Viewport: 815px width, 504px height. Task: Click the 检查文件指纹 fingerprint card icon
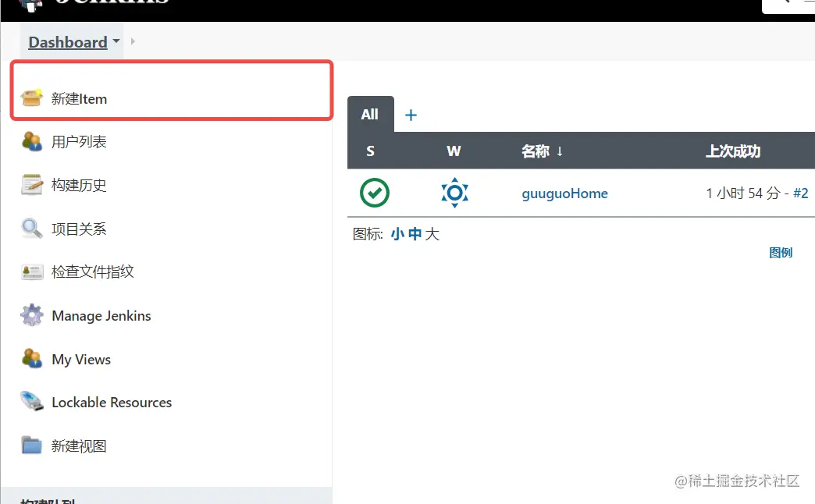coord(32,272)
